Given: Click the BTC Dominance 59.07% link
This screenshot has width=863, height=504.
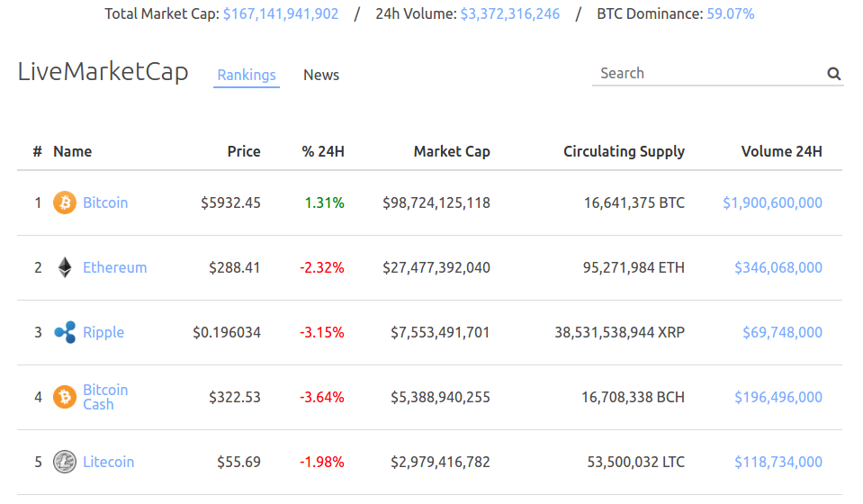Looking at the screenshot, I should (x=731, y=13).
